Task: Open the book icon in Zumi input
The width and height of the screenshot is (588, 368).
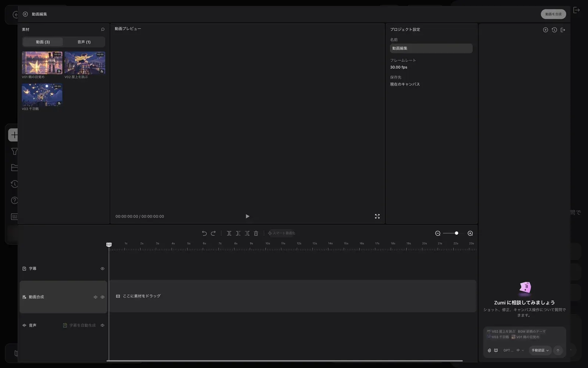Action: (496, 350)
